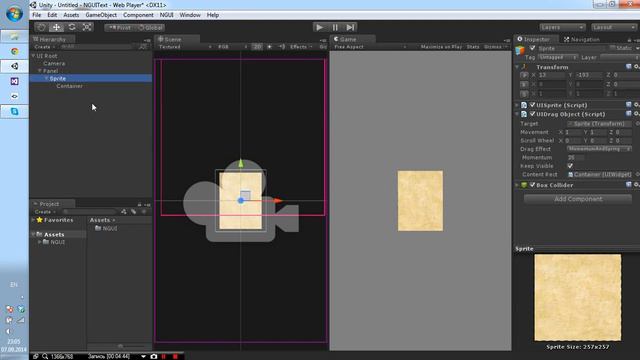Disable the UIDrag Object script checkbox
This screenshot has height=360, width=640.
coord(532,114)
